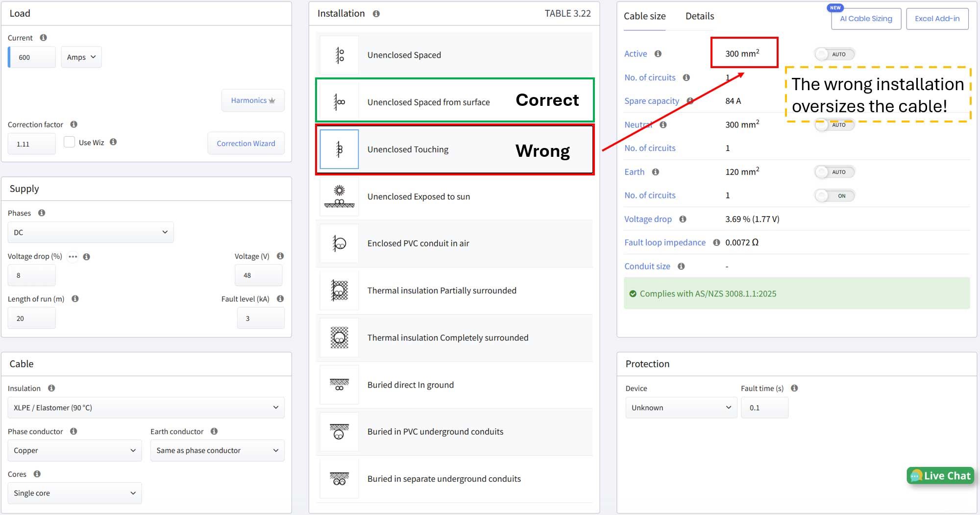Open the Harmonics button
Screen dimensions: 980x515
click(x=253, y=100)
